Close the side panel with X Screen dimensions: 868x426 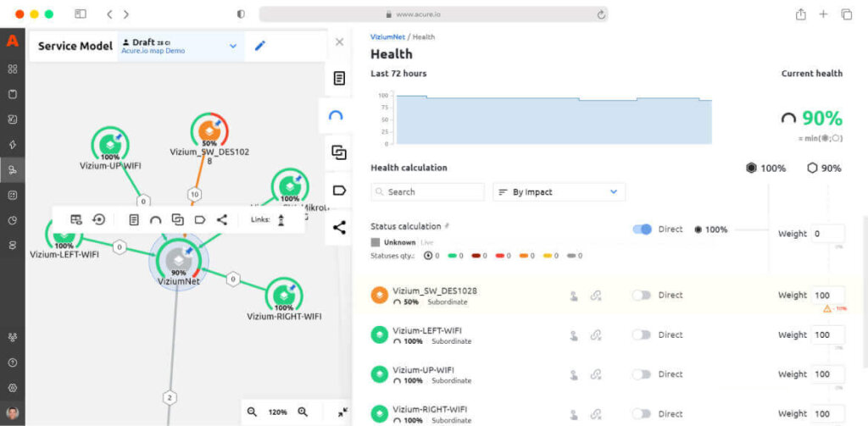(339, 42)
